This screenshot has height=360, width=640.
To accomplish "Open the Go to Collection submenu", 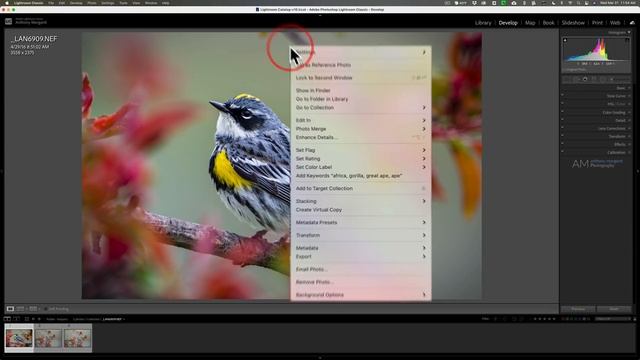I will pos(361,107).
